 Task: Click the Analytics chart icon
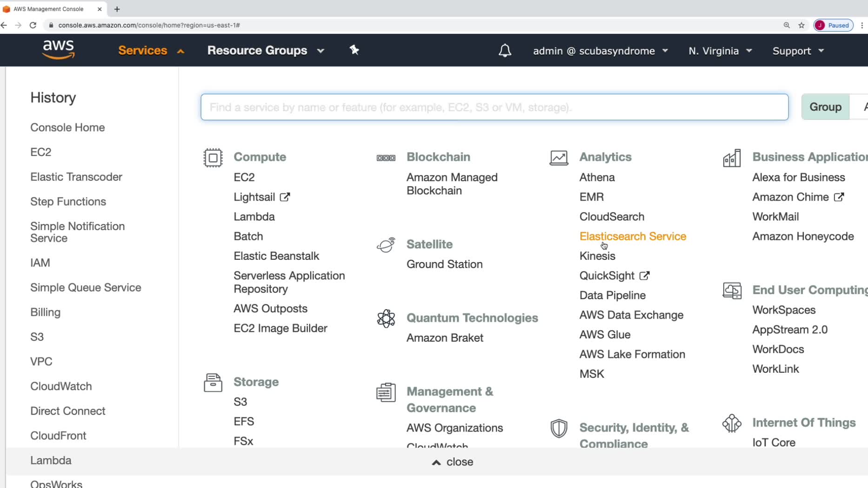click(559, 158)
